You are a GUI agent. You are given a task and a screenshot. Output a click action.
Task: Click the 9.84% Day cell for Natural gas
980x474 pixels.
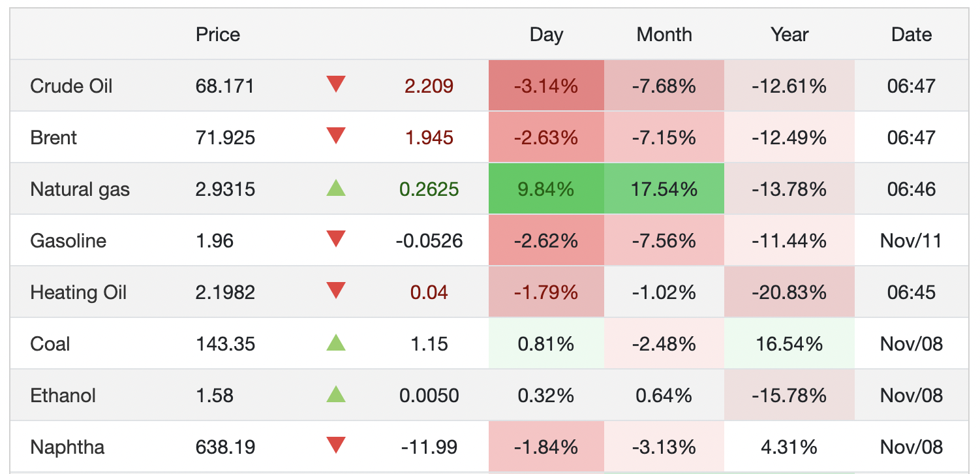pyautogui.click(x=546, y=189)
